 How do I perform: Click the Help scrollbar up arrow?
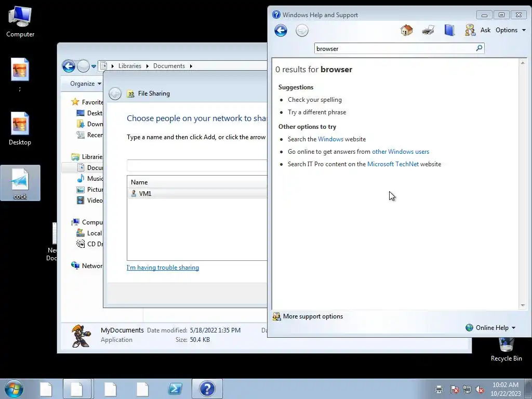coord(523,63)
